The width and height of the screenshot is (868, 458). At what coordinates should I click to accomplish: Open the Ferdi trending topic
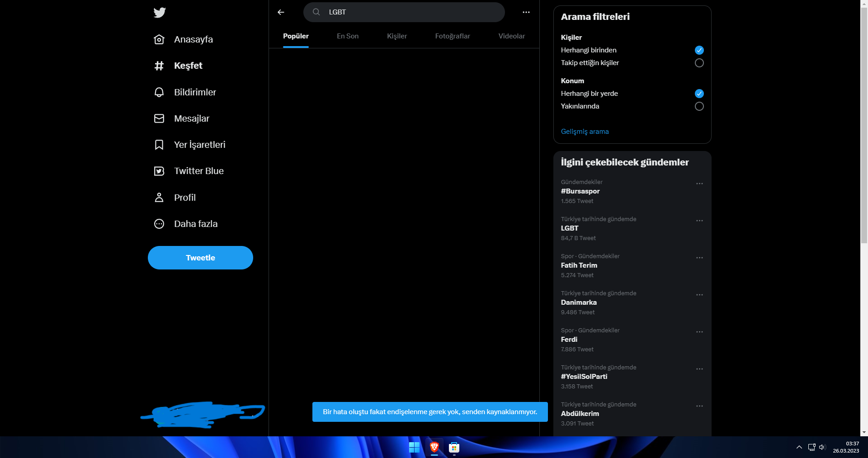(x=632, y=340)
